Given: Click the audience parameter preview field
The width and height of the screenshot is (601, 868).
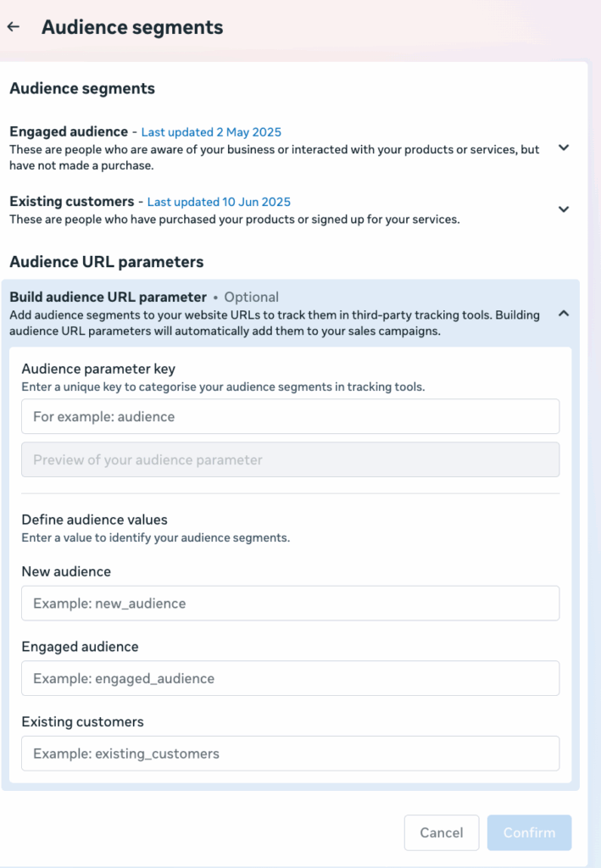Looking at the screenshot, I should pos(290,459).
